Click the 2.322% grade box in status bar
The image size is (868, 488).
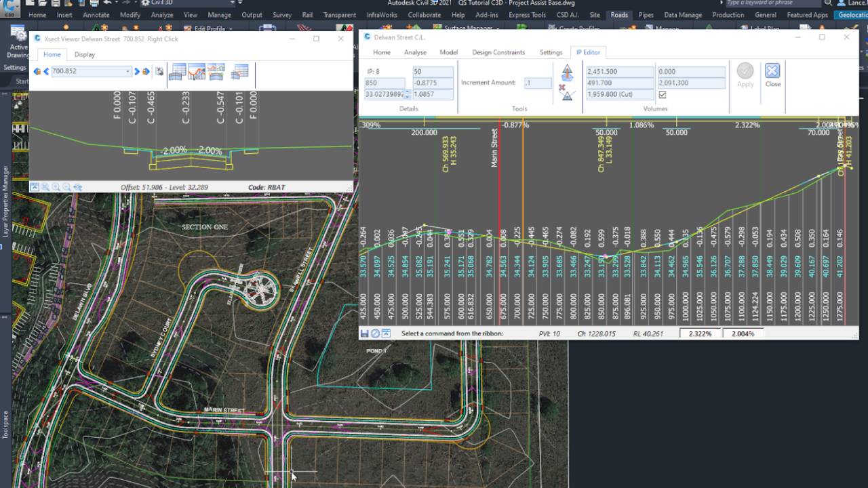pyautogui.click(x=701, y=333)
